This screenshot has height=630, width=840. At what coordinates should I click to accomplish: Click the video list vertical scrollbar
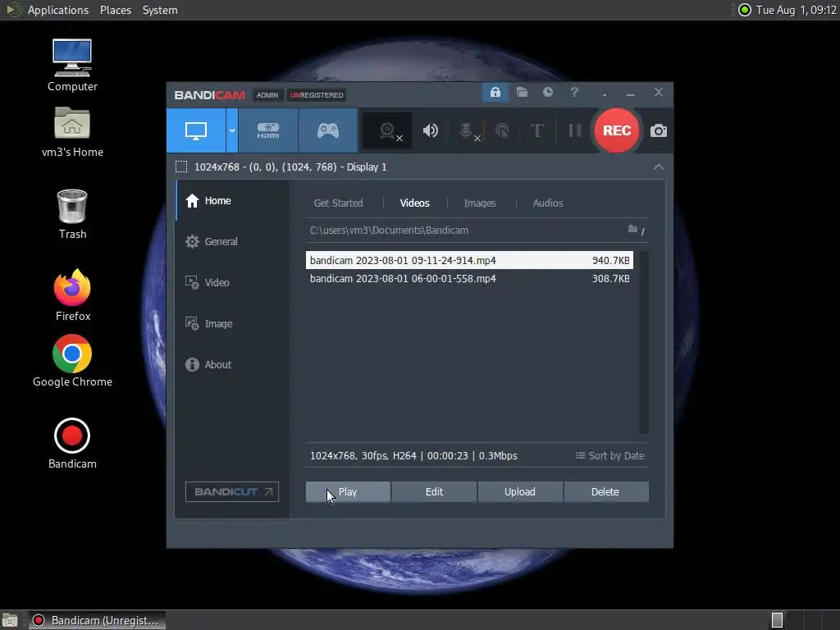(x=644, y=342)
